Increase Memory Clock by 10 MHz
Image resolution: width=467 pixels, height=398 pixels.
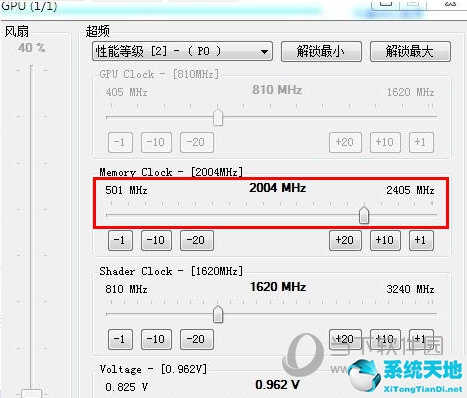click(x=385, y=240)
